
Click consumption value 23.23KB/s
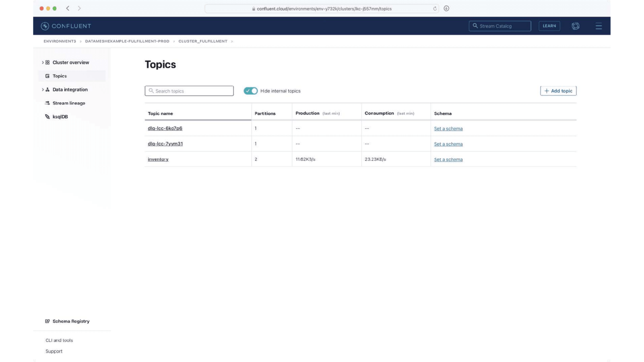click(375, 159)
